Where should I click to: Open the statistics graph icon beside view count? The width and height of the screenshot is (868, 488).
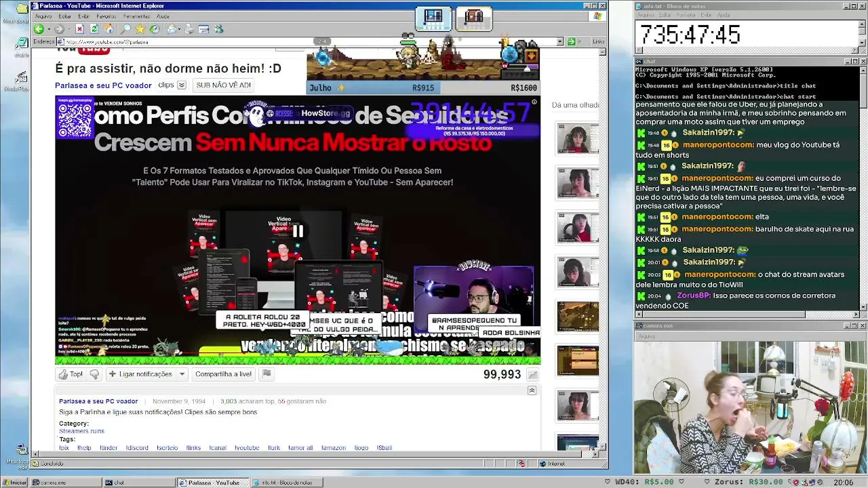pos(533,375)
